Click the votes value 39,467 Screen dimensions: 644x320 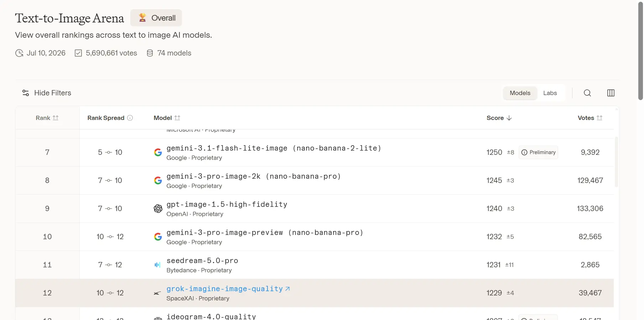(590, 293)
